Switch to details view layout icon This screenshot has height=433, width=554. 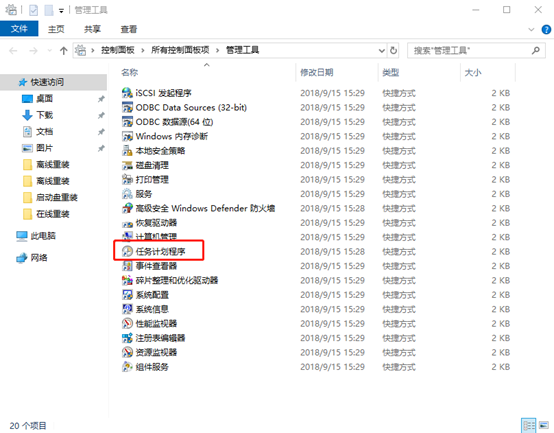coord(529,426)
